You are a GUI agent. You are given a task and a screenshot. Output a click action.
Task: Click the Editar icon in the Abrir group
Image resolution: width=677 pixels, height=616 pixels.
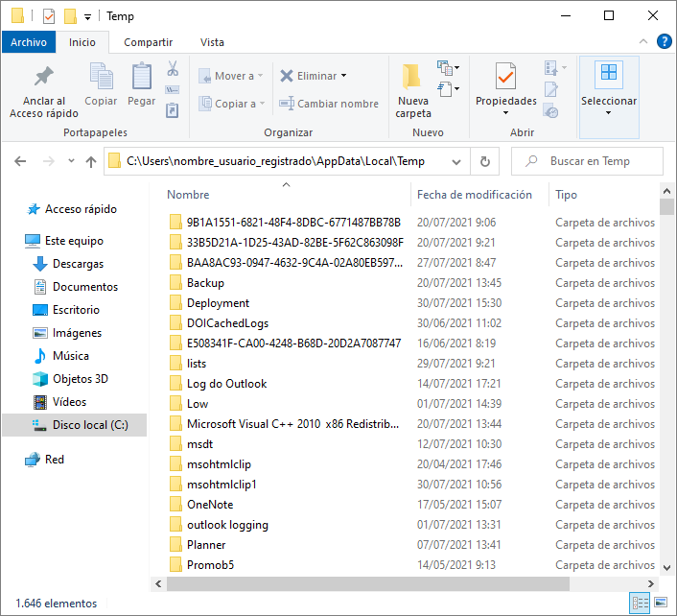[x=551, y=89]
